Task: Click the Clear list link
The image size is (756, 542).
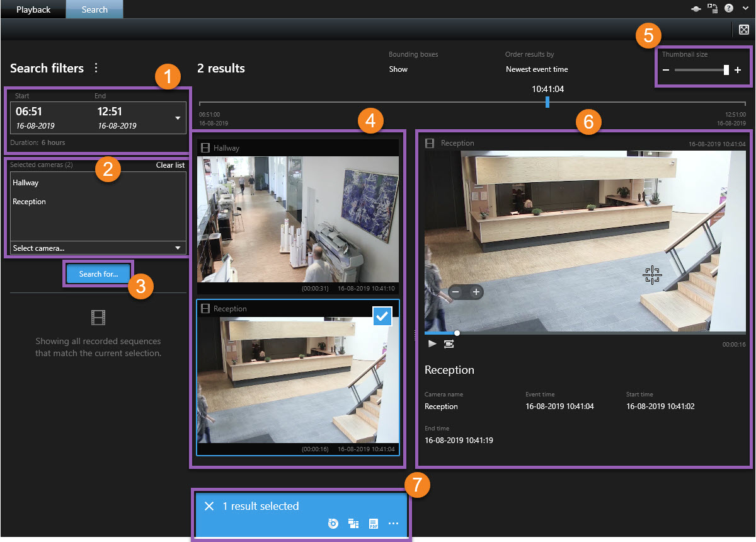Action: click(x=170, y=165)
